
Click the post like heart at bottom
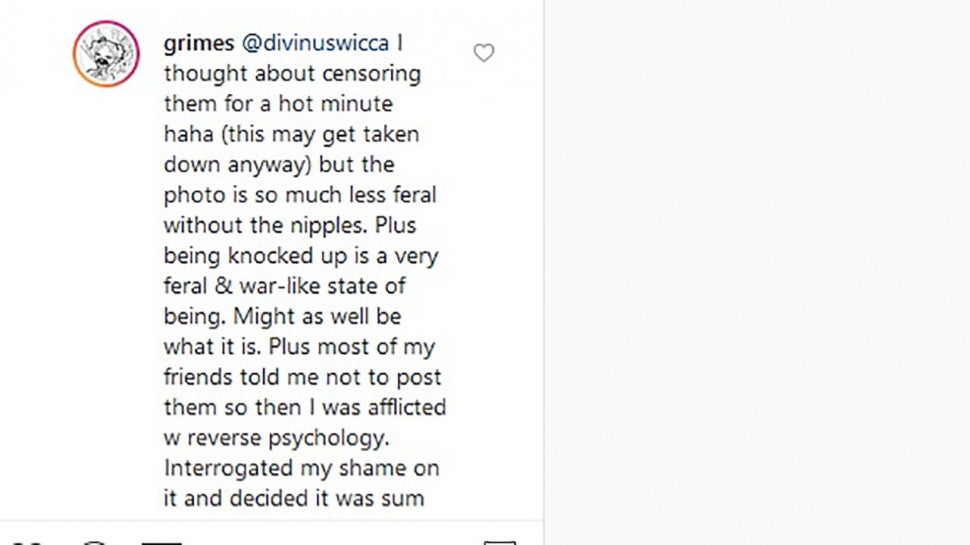[33, 541]
